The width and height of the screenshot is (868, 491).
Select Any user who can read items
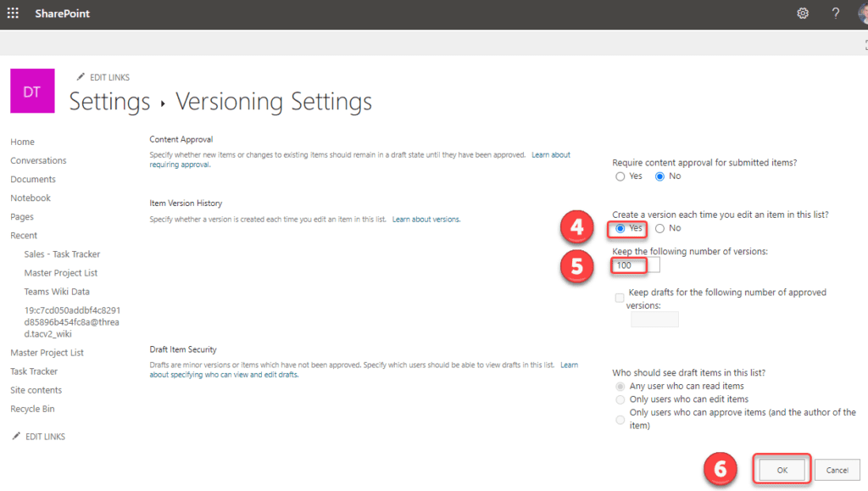[620, 387]
